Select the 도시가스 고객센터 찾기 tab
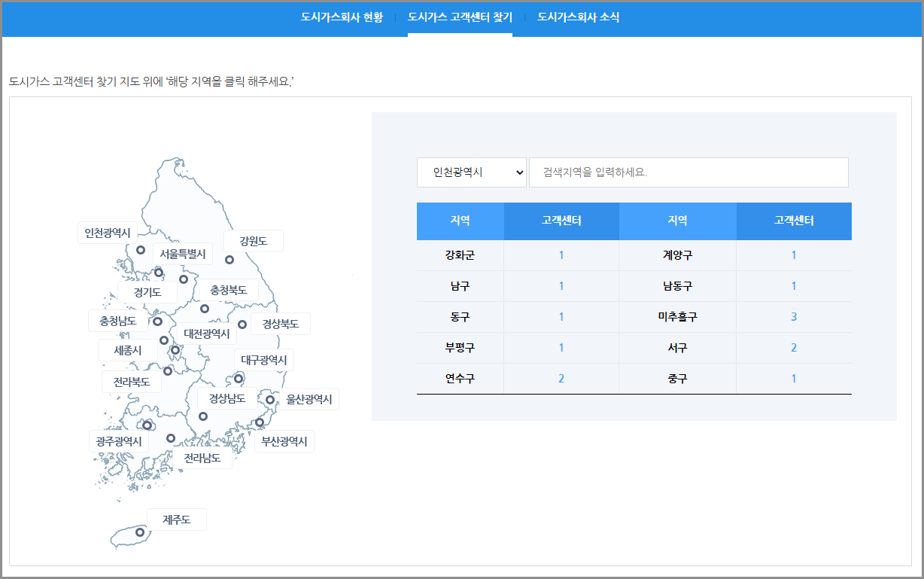 pos(460,17)
